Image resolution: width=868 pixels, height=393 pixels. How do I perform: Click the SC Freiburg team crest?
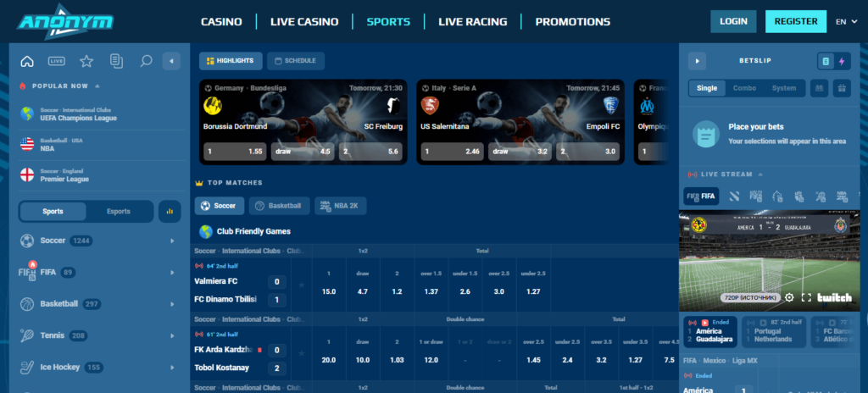click(393, 105)
